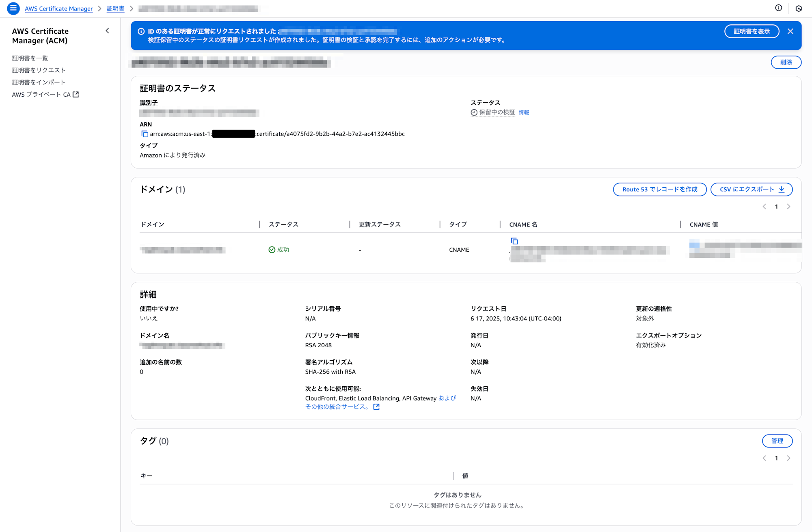
Task: Open その他の統合サービス link
Action: pyautogui.click(x=337, y=407)
